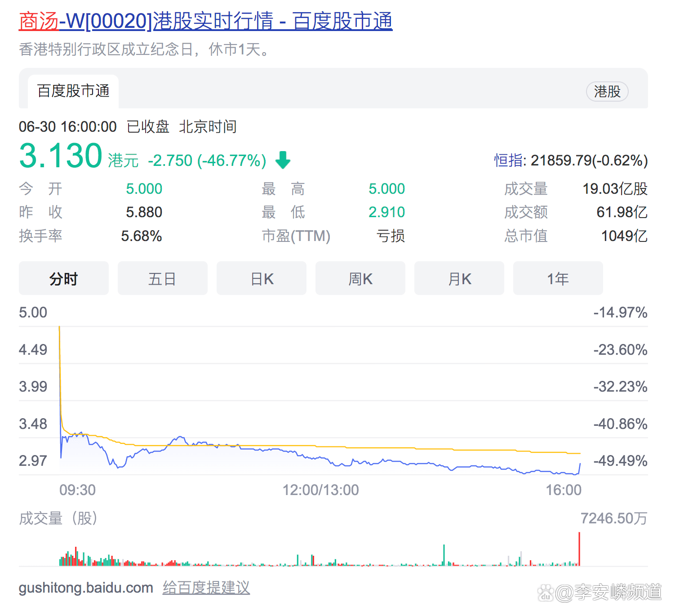The image size is (675, 616).
Task: Click the 港股 market tag
Action: [607, 92]
